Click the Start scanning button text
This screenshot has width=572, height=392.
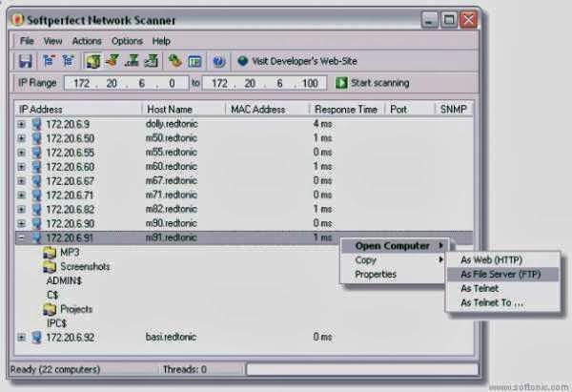click(x=379, y=83)
